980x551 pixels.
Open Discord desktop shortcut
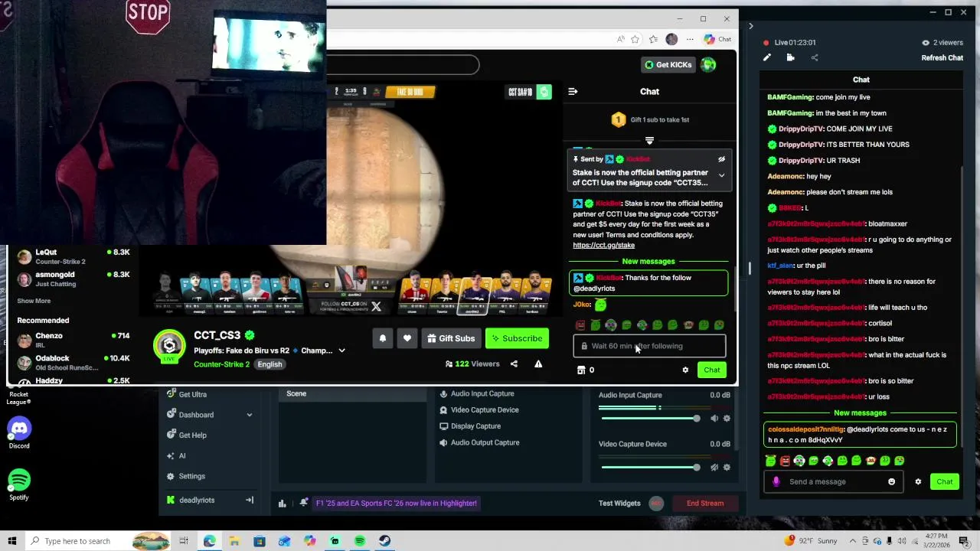[x=19, y=434]
